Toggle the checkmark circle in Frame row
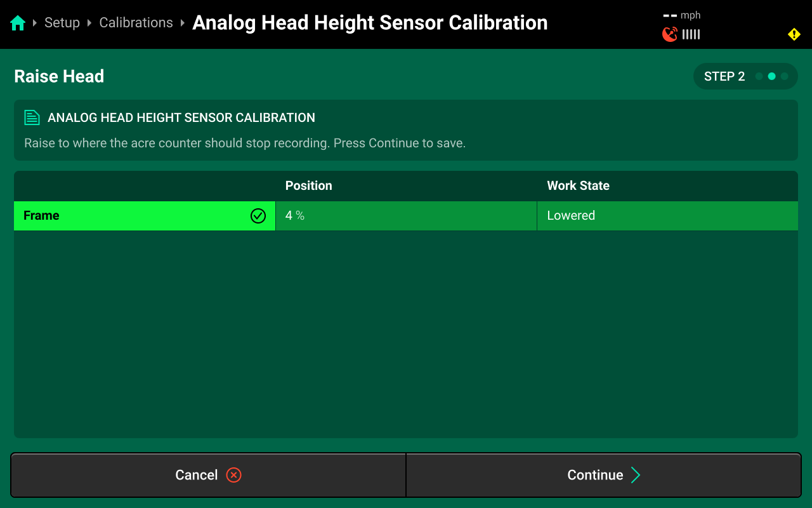Viewport: 812px width, 508px height. [258, 216]
